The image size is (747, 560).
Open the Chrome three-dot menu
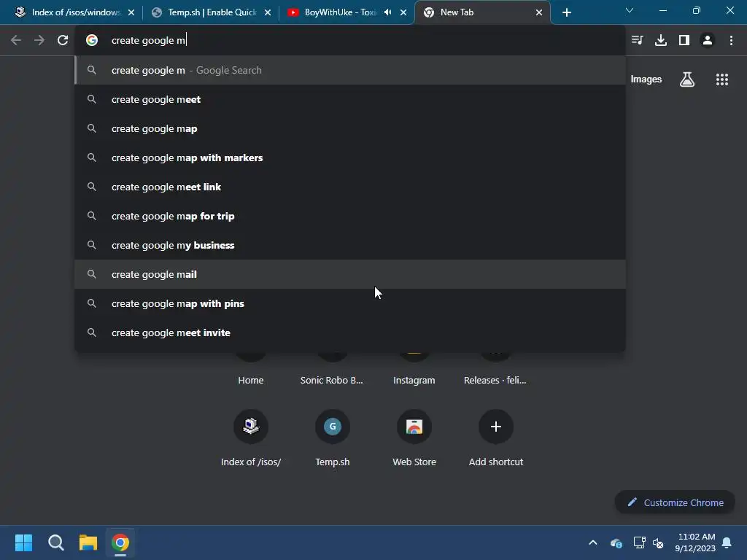pos(731,41)
